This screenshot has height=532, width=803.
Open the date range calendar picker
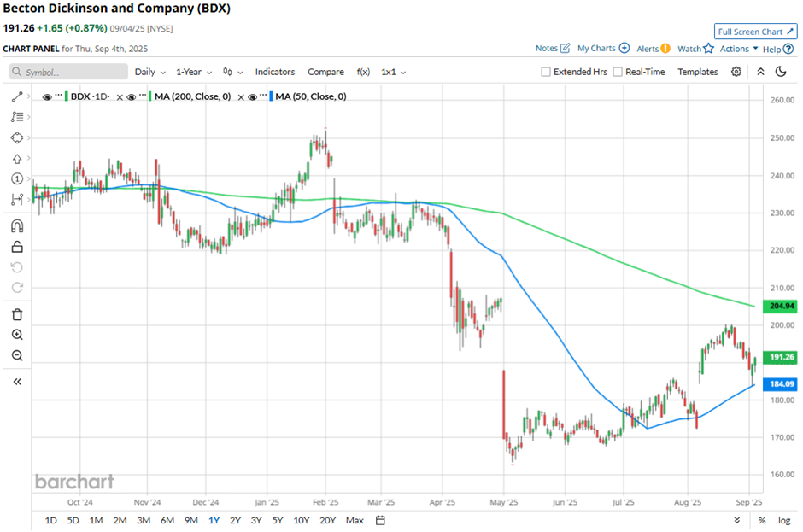coord(380,520)
